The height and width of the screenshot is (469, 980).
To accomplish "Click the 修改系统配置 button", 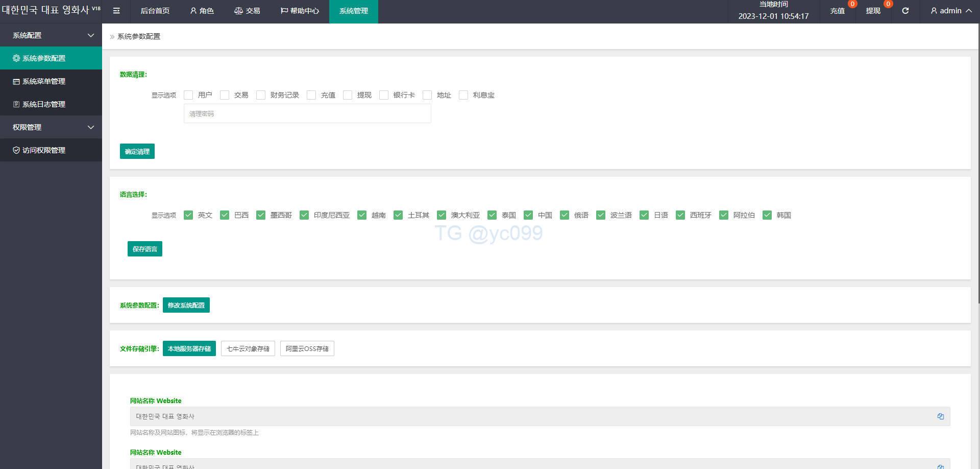I will [x=186, y=305].
